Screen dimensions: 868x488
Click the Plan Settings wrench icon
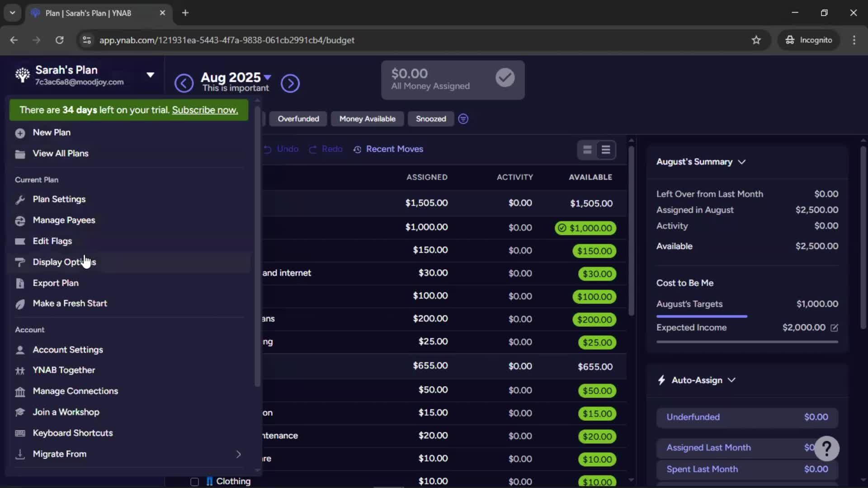pos(20,200)
